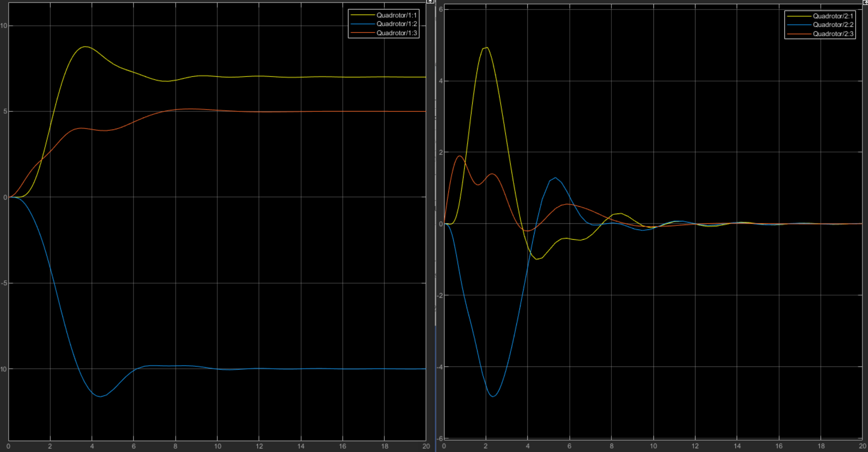This screenshot has width=868, height=452.
Task: Click the blue line swatch for Quadrotor/1:2
Action: click(362, 24)
